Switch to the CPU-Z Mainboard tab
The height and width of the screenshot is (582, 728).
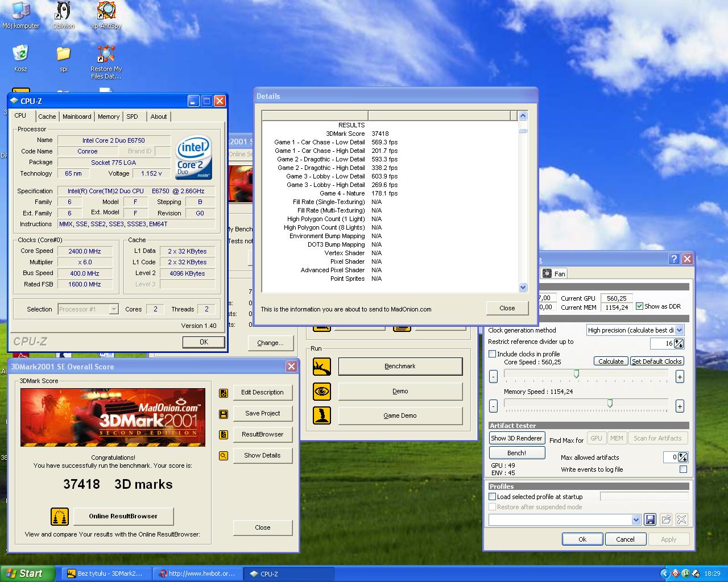[x=77, y=117]
